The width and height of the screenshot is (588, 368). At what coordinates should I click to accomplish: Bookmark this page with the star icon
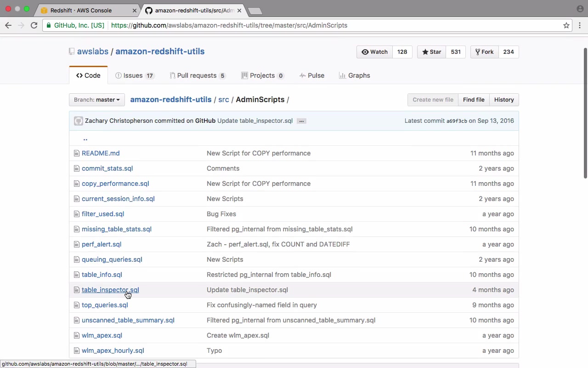pos(566,25)
